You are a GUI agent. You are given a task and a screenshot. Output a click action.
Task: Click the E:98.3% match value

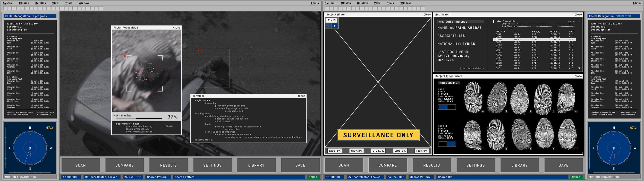point(335,151)
